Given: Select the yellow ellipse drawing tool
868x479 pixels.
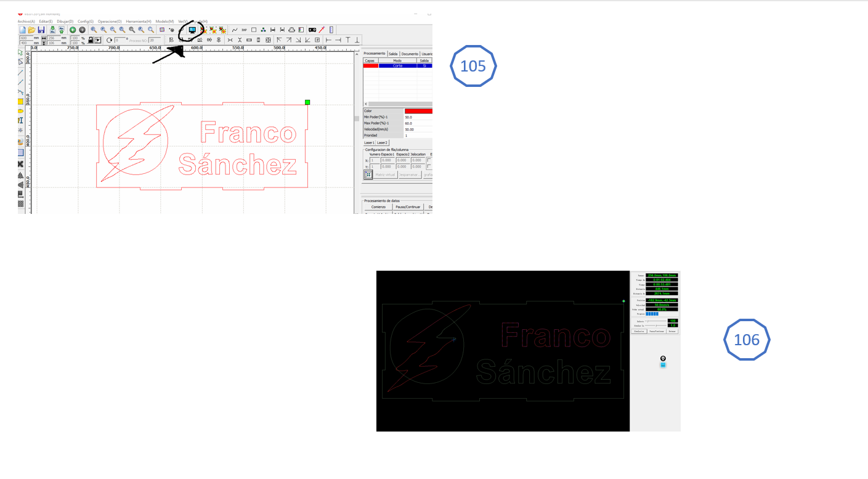Looking at the screenshot, I should click(x=20, y=111).
